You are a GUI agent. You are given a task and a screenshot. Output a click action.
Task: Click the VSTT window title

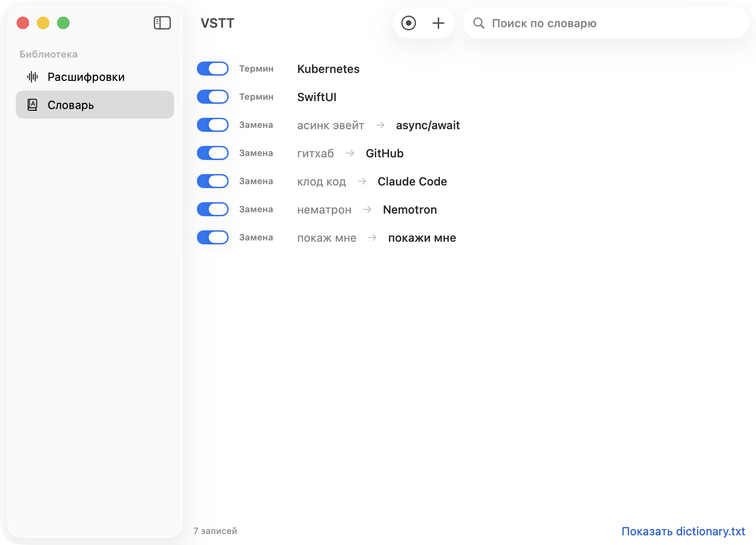(218, 23)
